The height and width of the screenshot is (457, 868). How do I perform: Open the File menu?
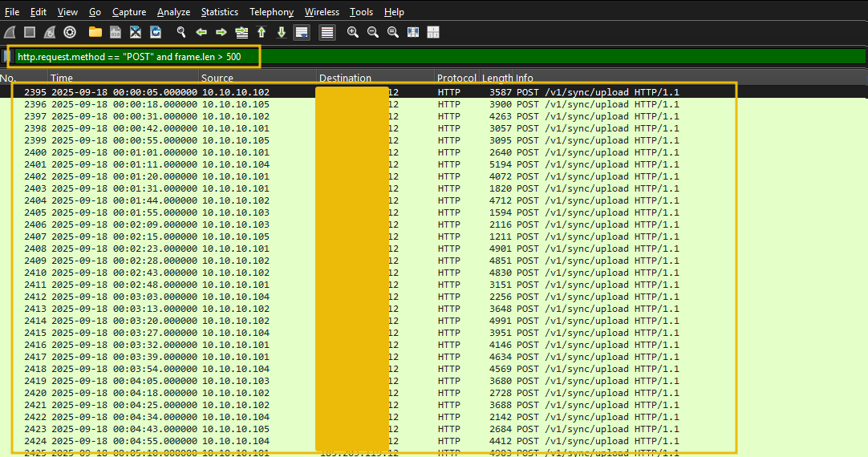(x=12, y=11)
